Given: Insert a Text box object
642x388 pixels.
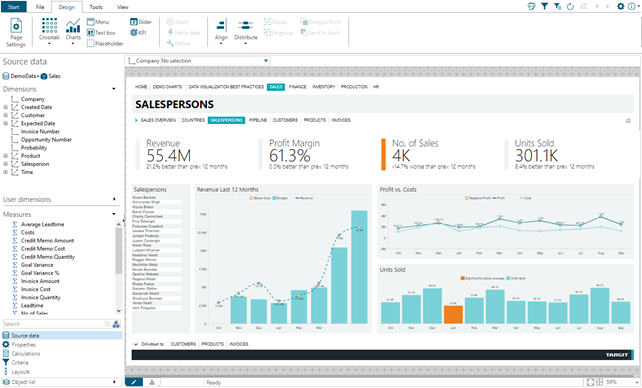Looking at the screenshot, I should [101, 33].
